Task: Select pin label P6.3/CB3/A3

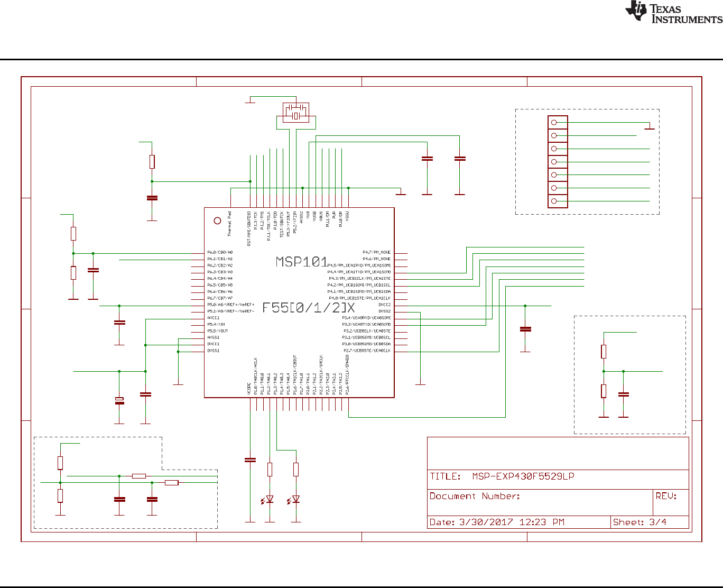Action: pyautogui.click(x=220, y=272)
